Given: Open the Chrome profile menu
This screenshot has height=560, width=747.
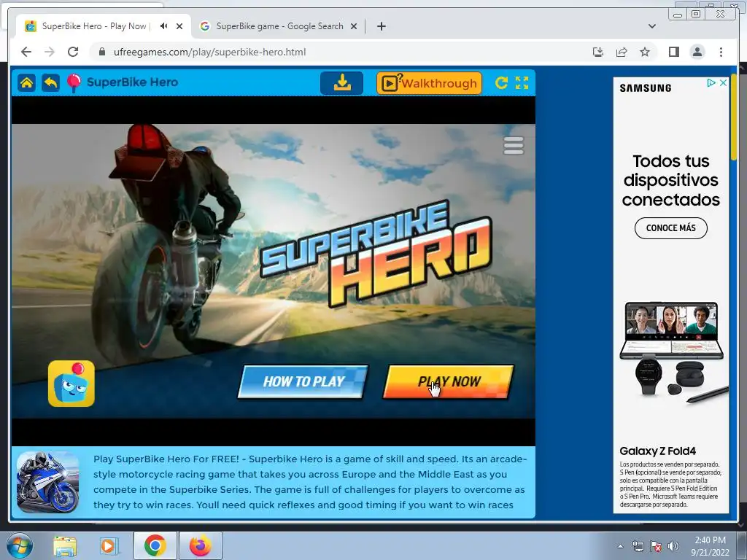Looking at the screenshot, I should [697, 52].
